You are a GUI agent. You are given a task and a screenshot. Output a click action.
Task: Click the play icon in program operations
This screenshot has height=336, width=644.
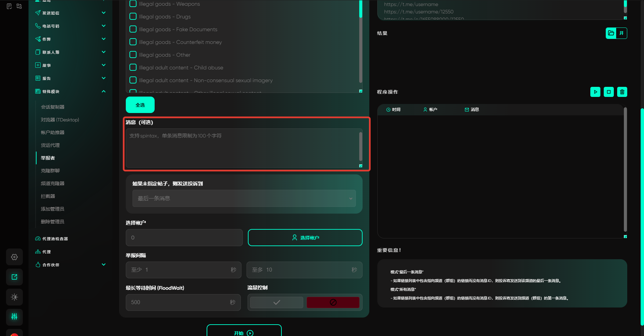click(595, 92)
